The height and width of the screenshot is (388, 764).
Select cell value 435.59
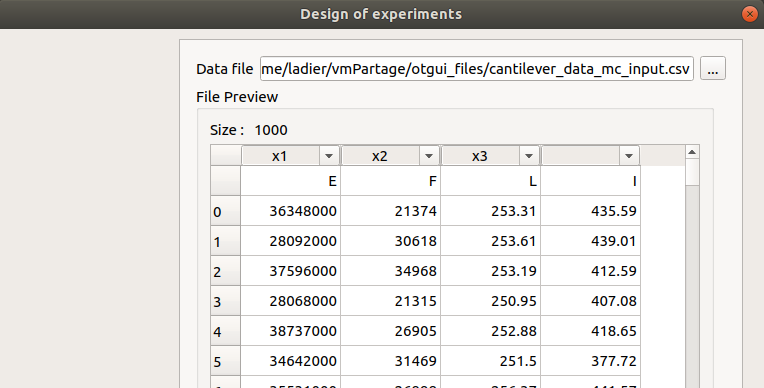(x=591, y=211)
